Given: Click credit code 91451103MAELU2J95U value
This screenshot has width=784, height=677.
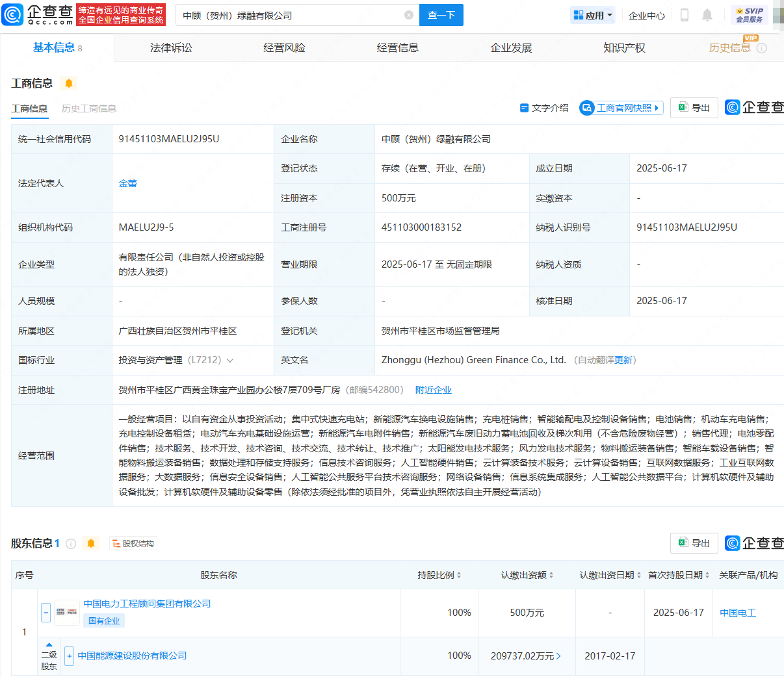Looking at the screenshot, I should [x=169, y=139].
